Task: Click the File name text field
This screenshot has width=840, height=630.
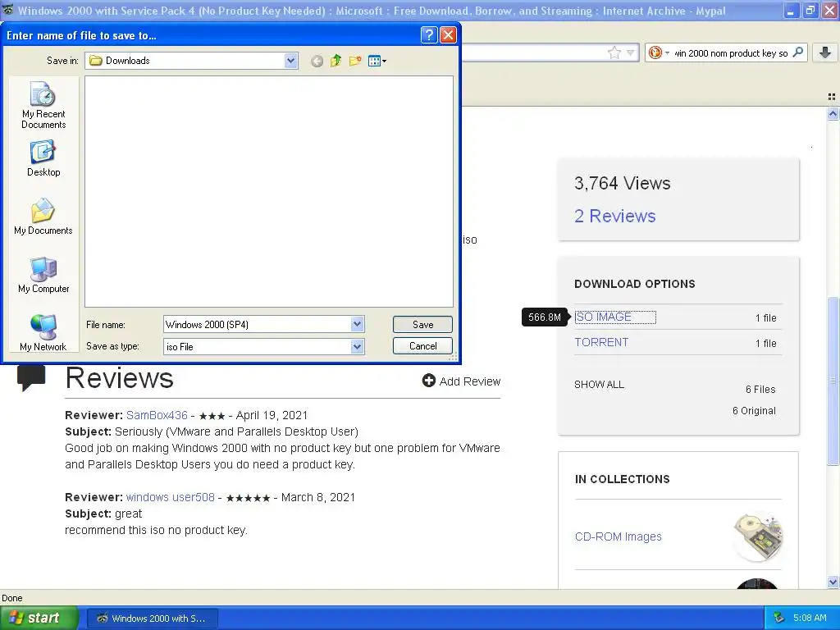Action: (257, 324)
